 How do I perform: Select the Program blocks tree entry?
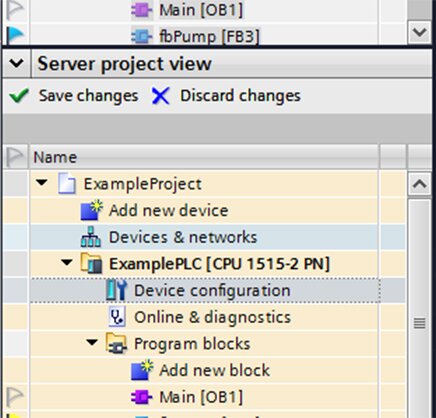(192, 344)
